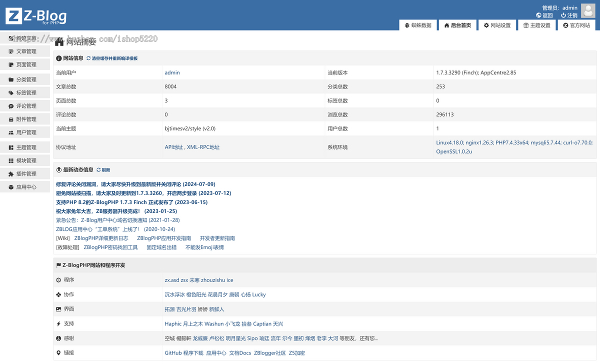Open the ZBlogPHP详细更新日志 link

pyautogui.click(x=101, y=238)
